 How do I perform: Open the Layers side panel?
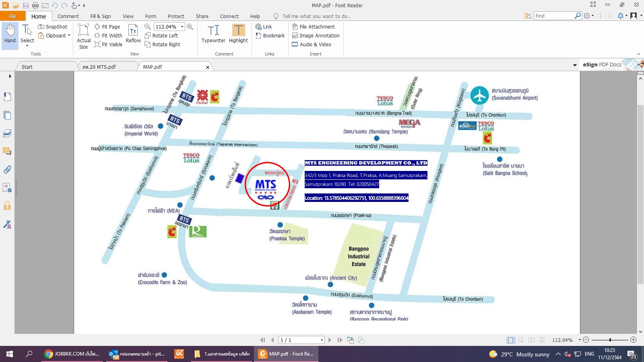(7, 133)
